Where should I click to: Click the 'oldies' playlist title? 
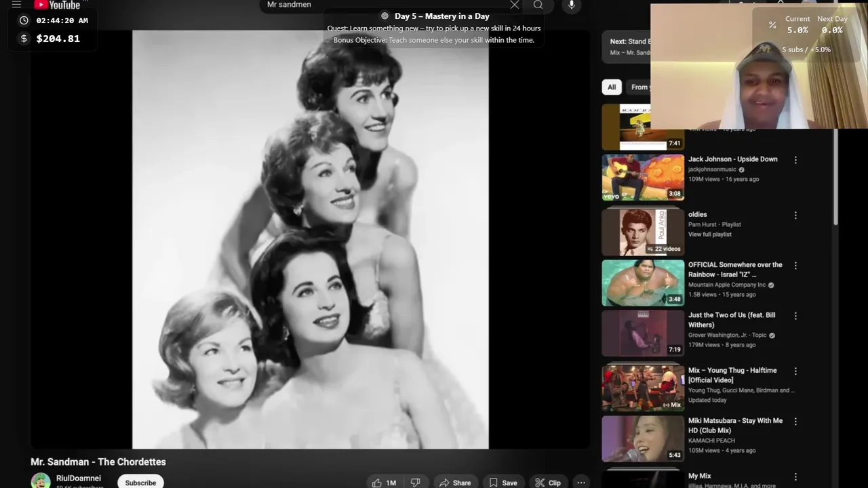(x=698, y=215)
